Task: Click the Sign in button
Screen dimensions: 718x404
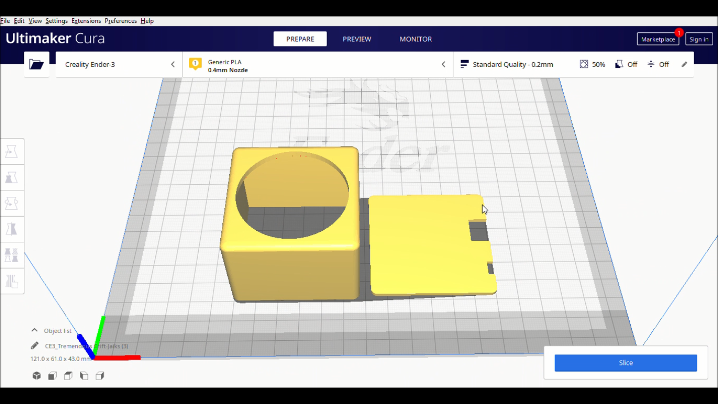Action: (699, 39)
